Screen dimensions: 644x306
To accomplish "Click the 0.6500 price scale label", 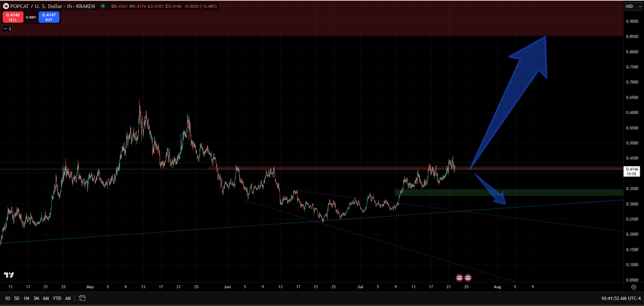I will tap(631, 98).
